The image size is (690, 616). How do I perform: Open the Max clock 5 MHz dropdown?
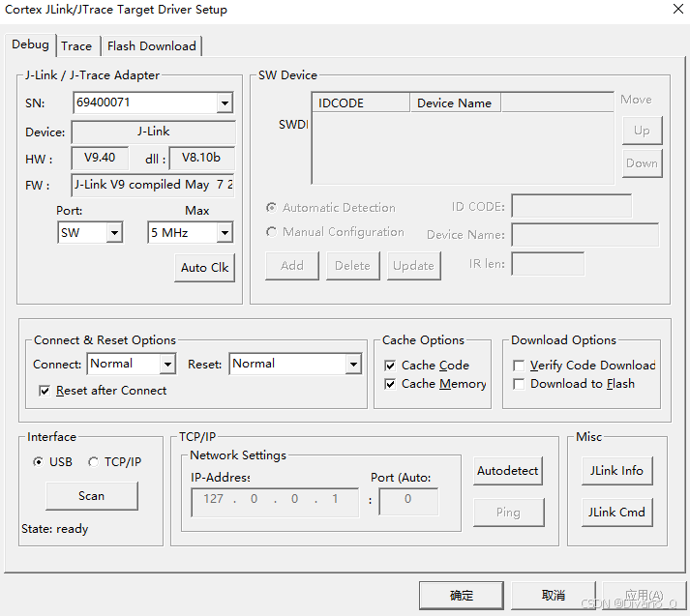click(225, 233)
